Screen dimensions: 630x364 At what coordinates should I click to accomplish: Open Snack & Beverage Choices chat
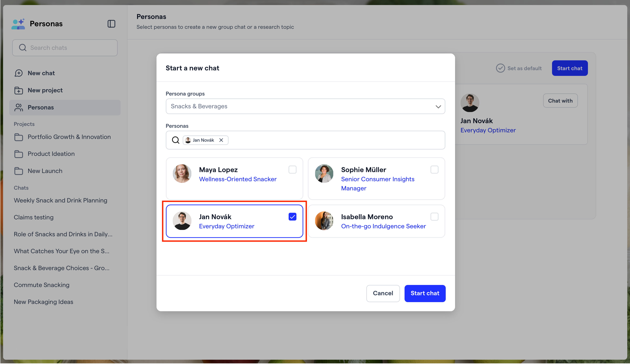click(x=61, y=268)
